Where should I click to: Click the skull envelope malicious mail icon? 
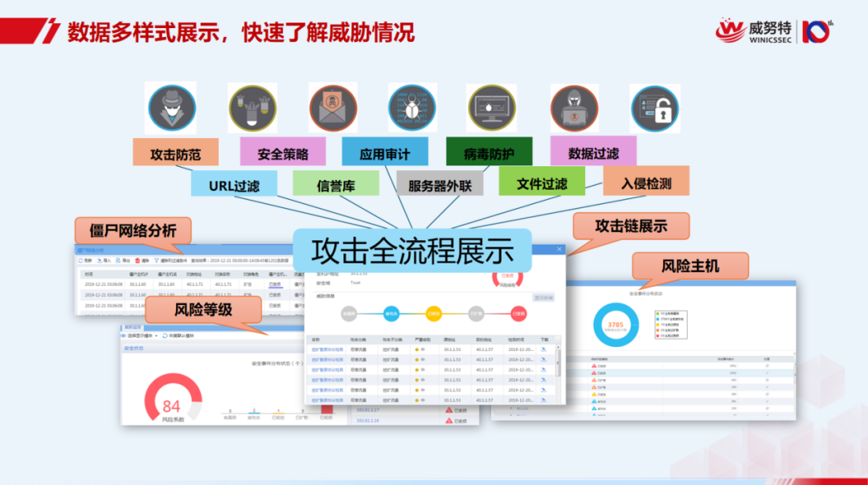[x=334, y=108]
